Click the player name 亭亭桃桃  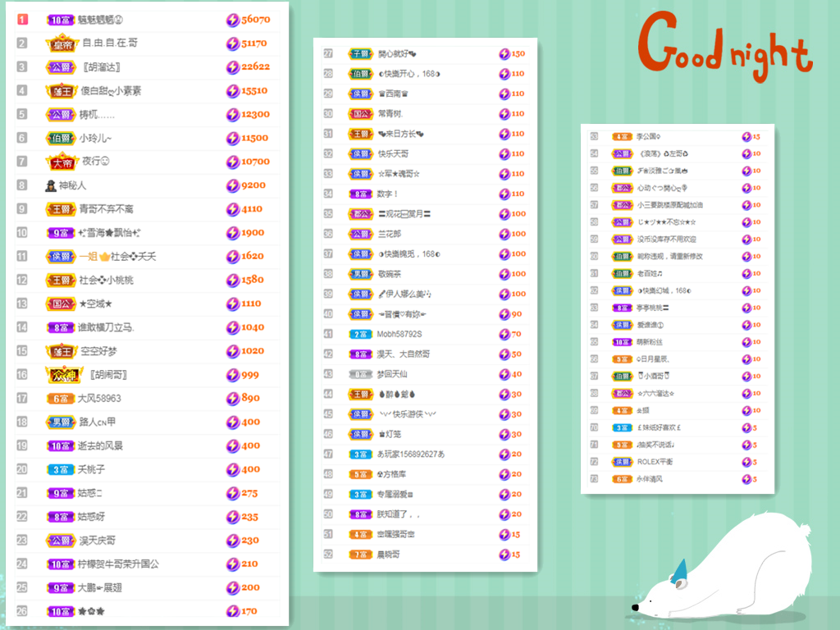pos(652,308)
